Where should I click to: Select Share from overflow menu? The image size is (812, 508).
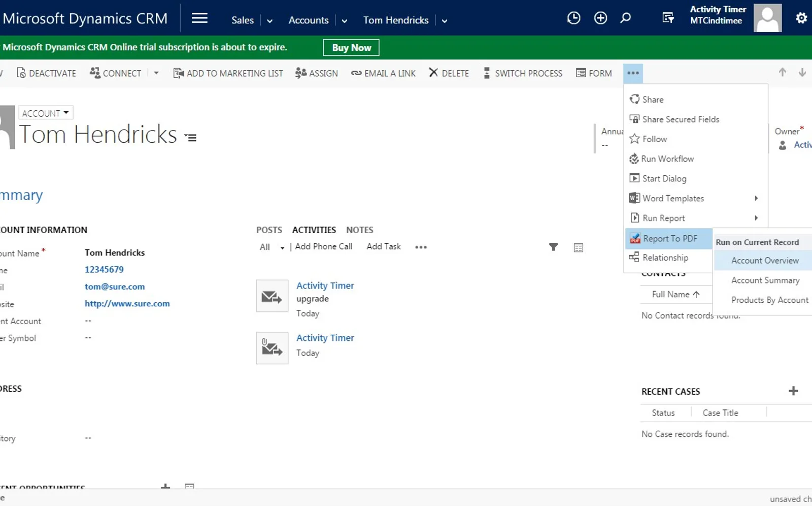click(x=695, y=100)
